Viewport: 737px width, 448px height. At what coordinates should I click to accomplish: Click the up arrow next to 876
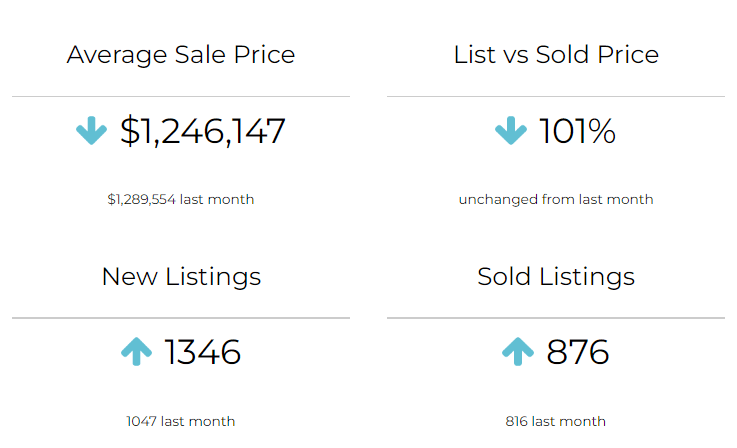tap(517, 352)
